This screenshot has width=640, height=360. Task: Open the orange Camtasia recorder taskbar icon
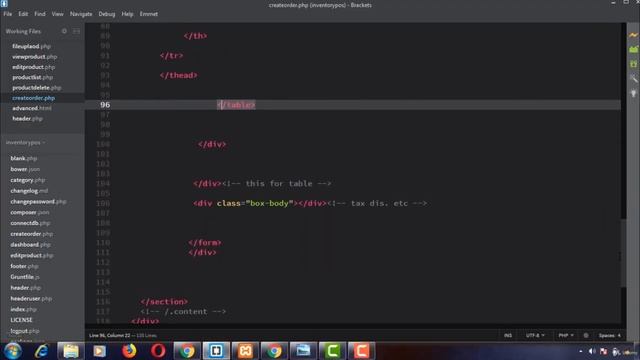point(361,351)
